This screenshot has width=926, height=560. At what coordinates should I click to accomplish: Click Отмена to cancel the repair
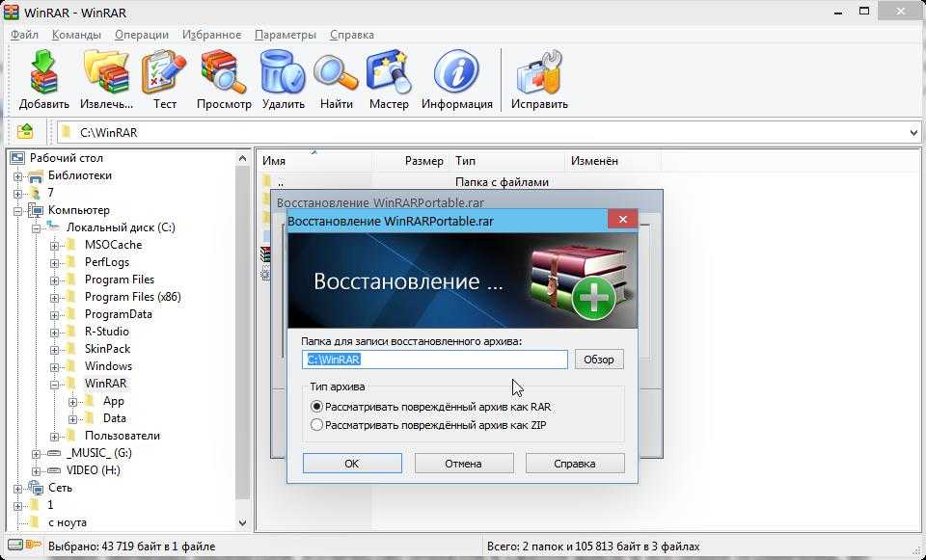click(x=464, y=464)
